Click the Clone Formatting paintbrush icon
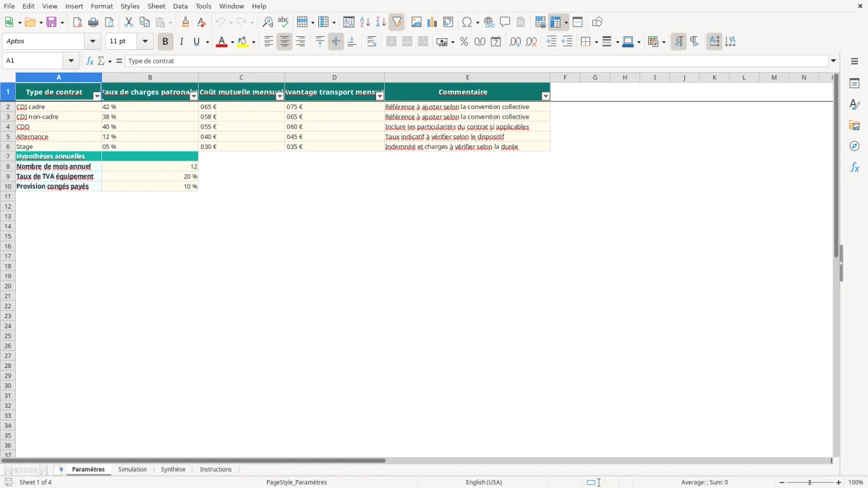 (x=186, y=22)
